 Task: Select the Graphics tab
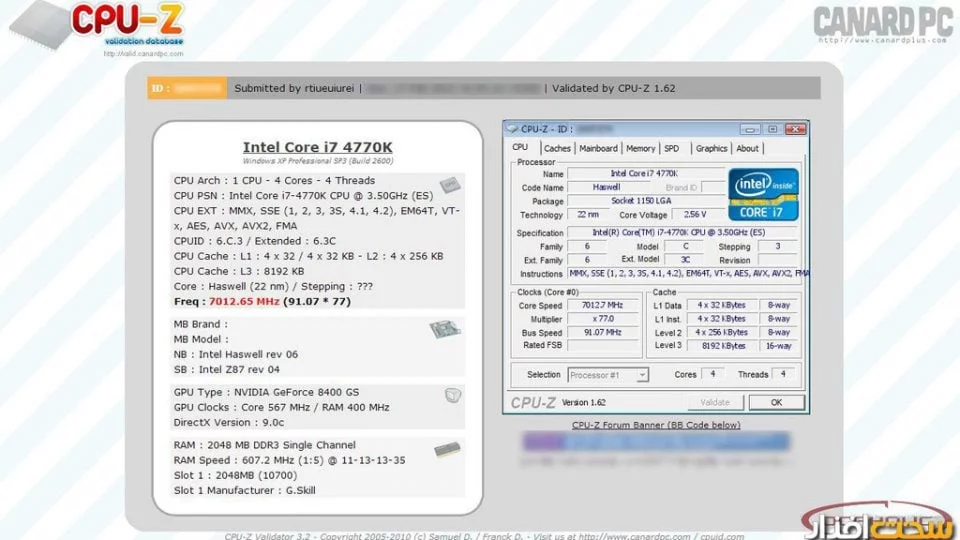click(711, 148)
